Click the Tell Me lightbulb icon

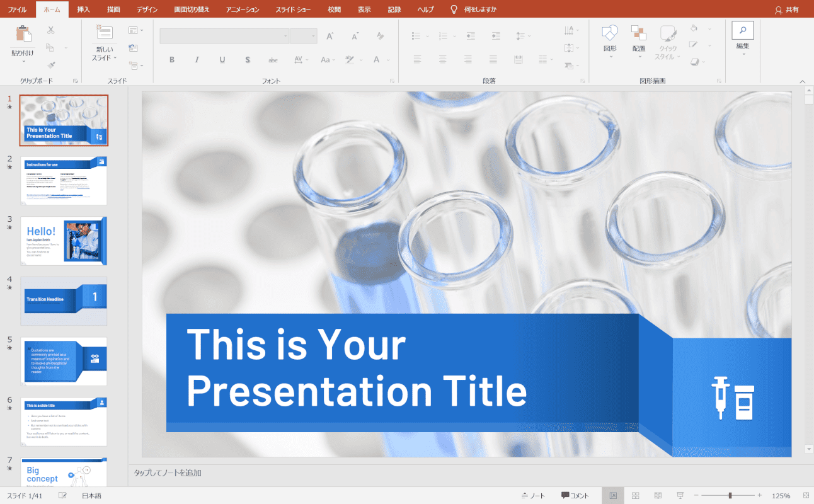click(454, 9)
